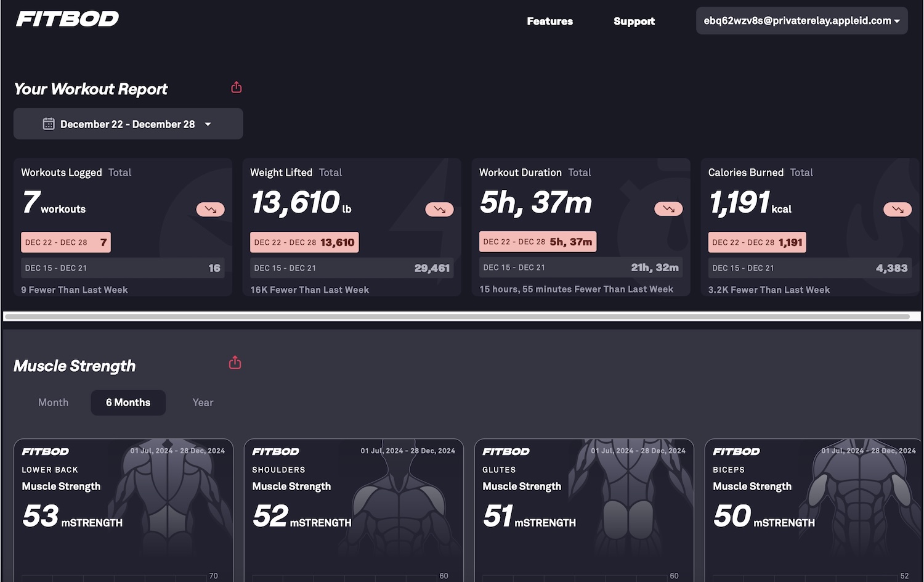Open the Shoulders muscle illustration

point(399,499)
